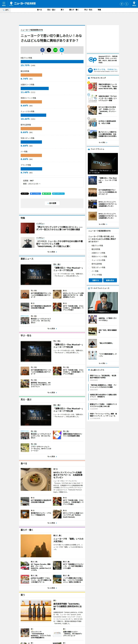
Task: Click the crown icon beside アクセスランキング
Action: tap(89, 78)
